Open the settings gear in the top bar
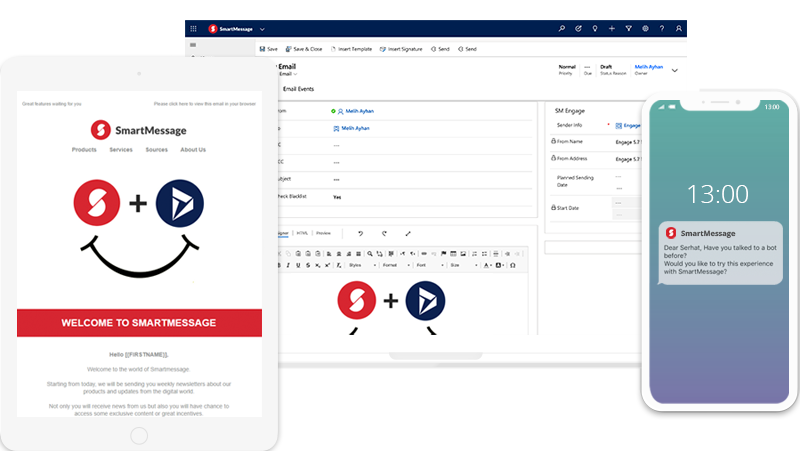Image resolution: width=800 pixels, height=451 pixels. coord(645,29)
